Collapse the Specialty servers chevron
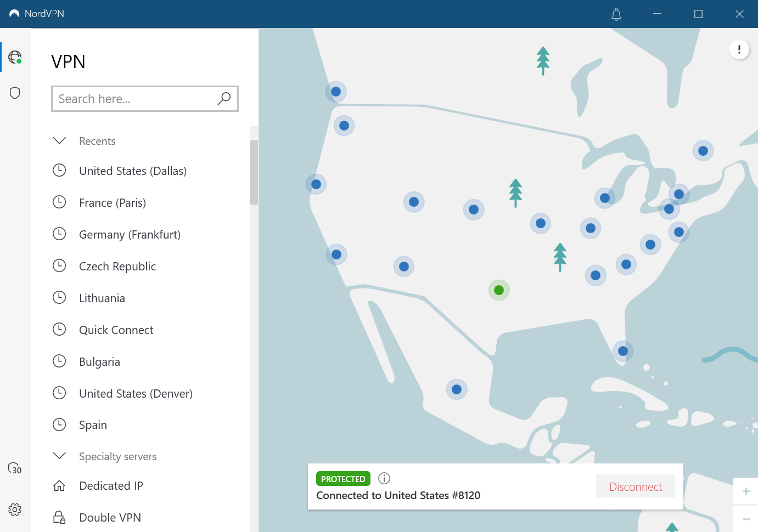Viewport: 758px width, 532px height. 59,456
